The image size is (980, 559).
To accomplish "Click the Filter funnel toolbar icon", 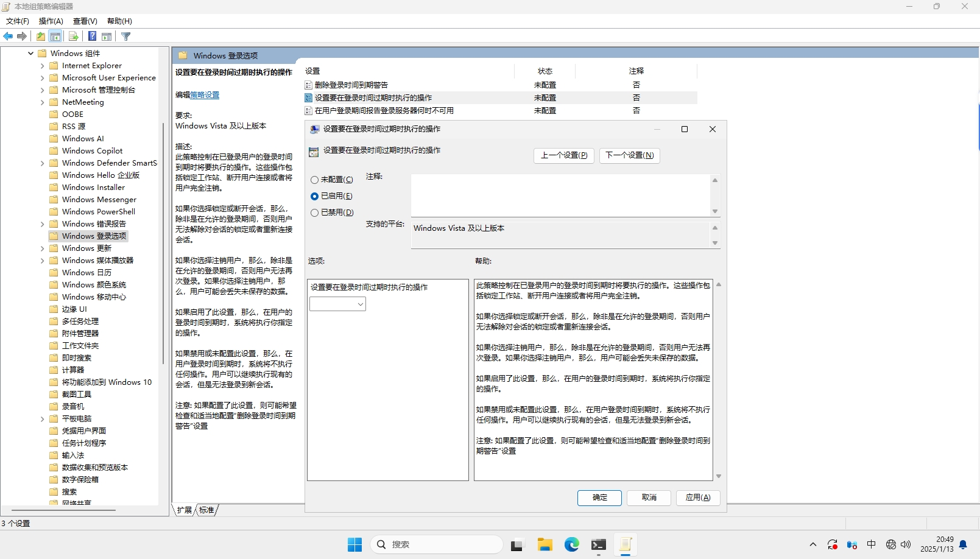I will [x=126, y=37].
